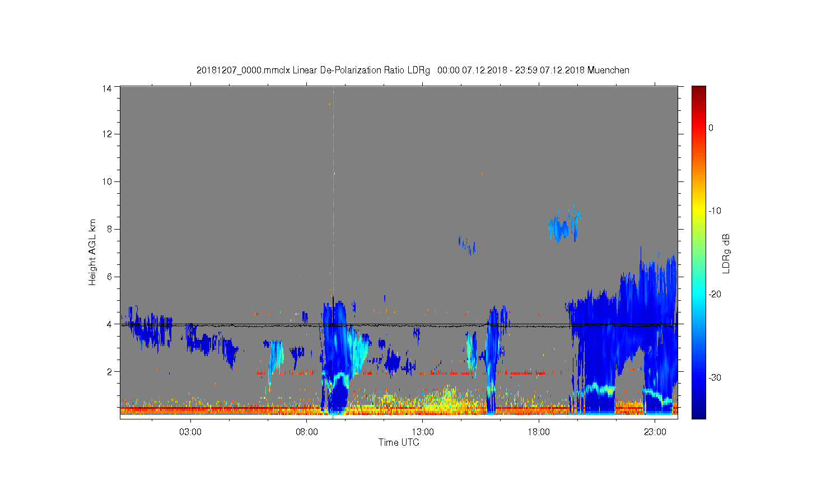Click the plot title text starting with 20181207_0000.mmclx

click(x=413, y=71)
